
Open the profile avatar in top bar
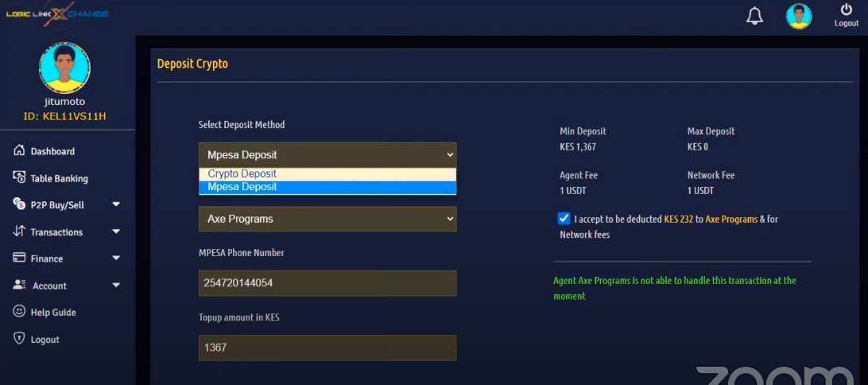pos(798,16)
